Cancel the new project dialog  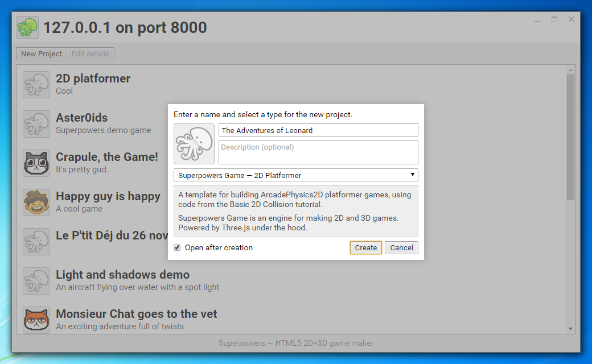pos(401,248)
